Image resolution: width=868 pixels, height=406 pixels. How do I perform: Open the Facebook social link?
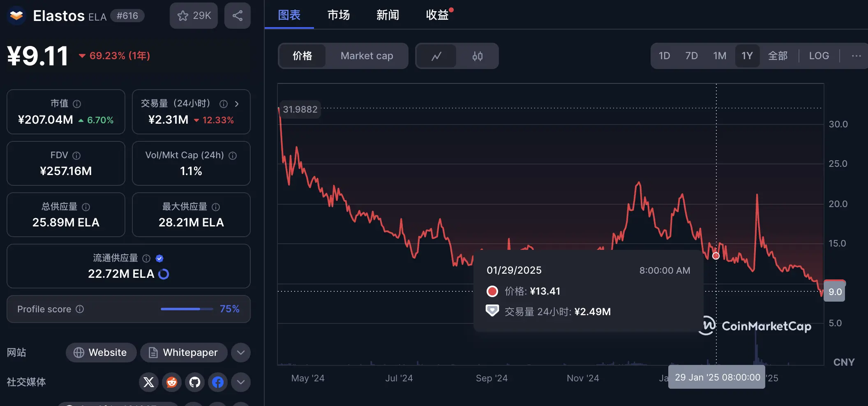pos(218,382)
